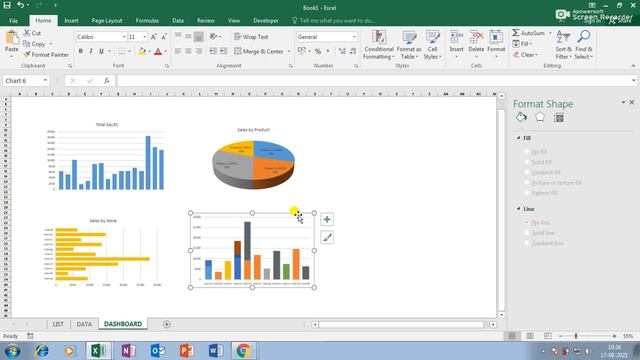The width and height of the screenshot is (640, 360).
Task: Click the Delete cells icon
Action: (476, 37)
